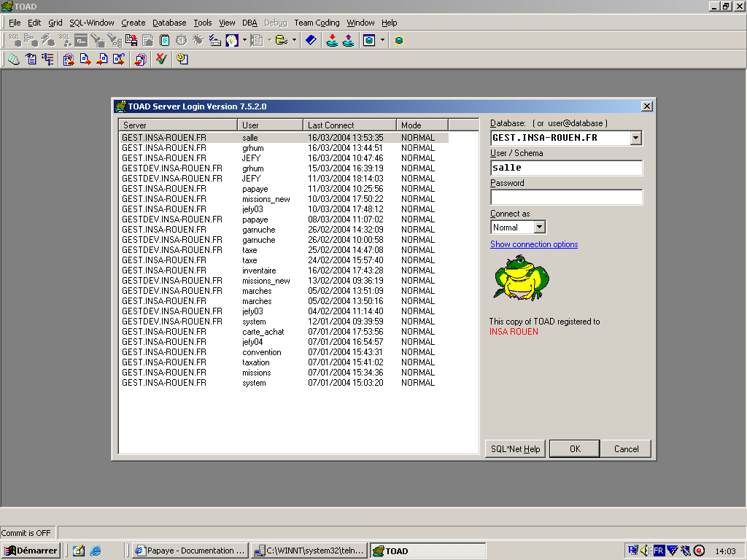Open the Database combo box dropdown arrow
The width and height of the screenshot is (747, 560).
(x=635, y=138)
